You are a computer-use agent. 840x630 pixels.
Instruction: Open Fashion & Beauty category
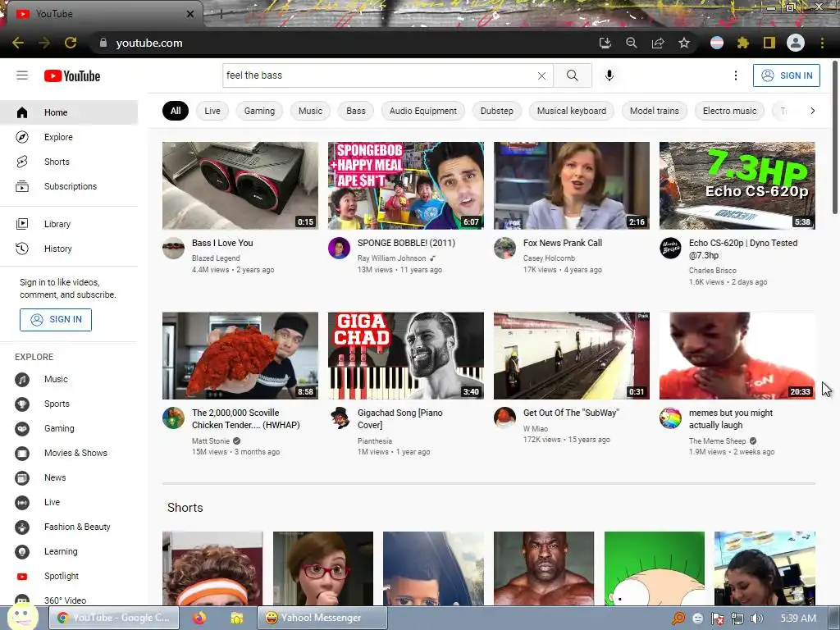point(69,527)
